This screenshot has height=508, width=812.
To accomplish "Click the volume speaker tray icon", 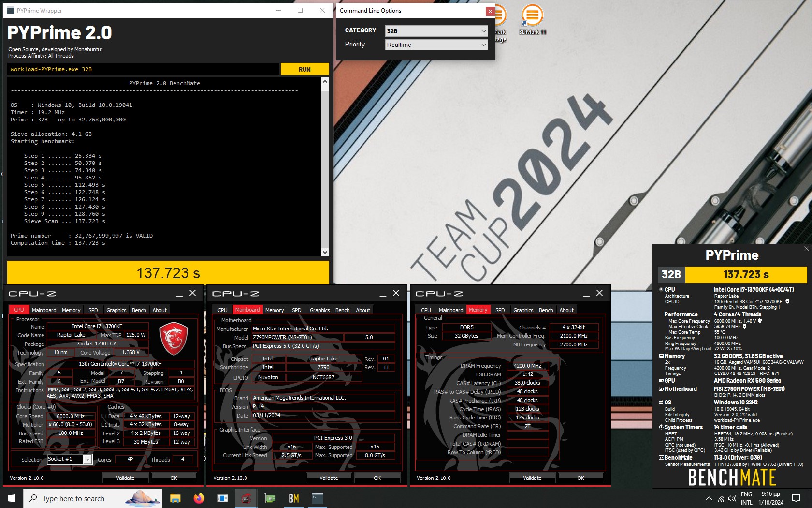I will point(732,498).
